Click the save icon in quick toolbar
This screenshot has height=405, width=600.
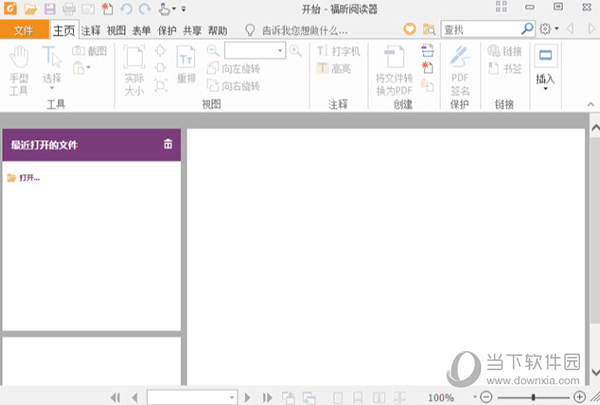(47, 9)
